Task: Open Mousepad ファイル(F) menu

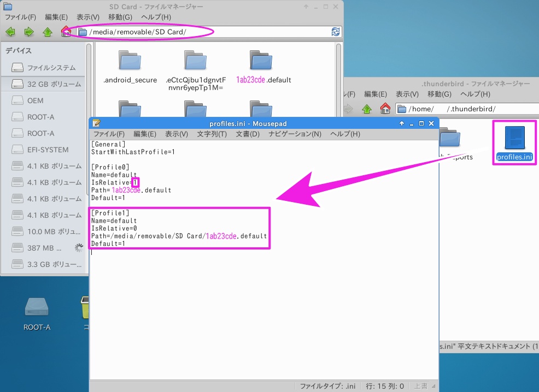Action: pos(109,134)
